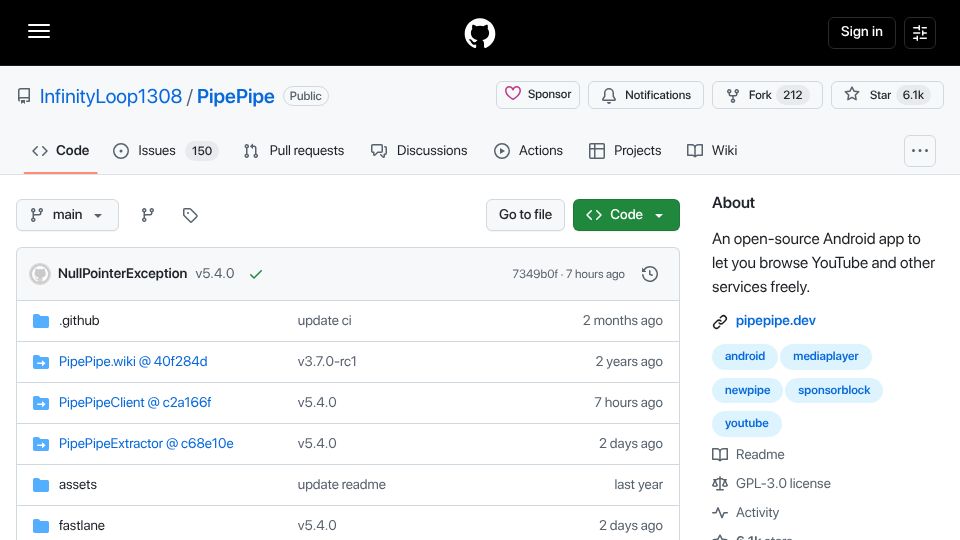Sponsor this project with heart button
960x540 pixels.
538,95
